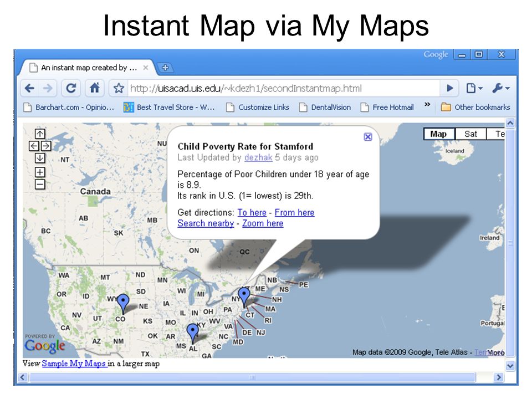Reload the page with refresh icon
This screenshot has height=399, width=532.
(x=70, y=89)
